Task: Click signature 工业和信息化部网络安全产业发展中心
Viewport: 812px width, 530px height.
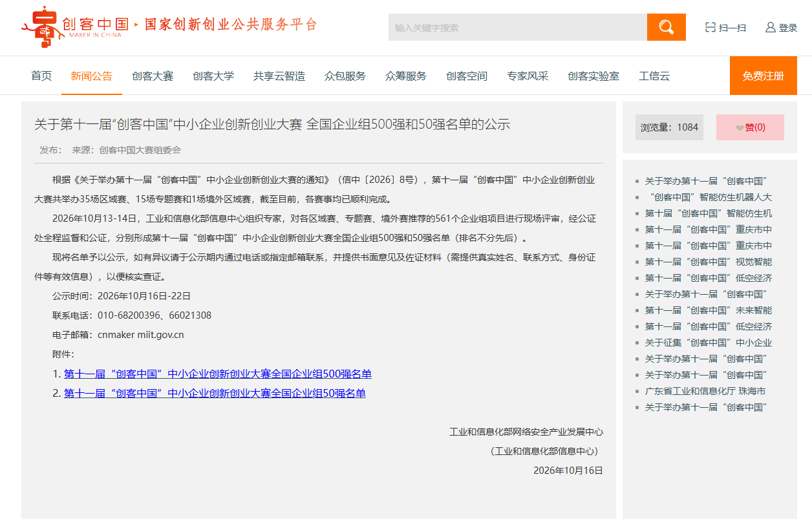Action: (526, 432)
